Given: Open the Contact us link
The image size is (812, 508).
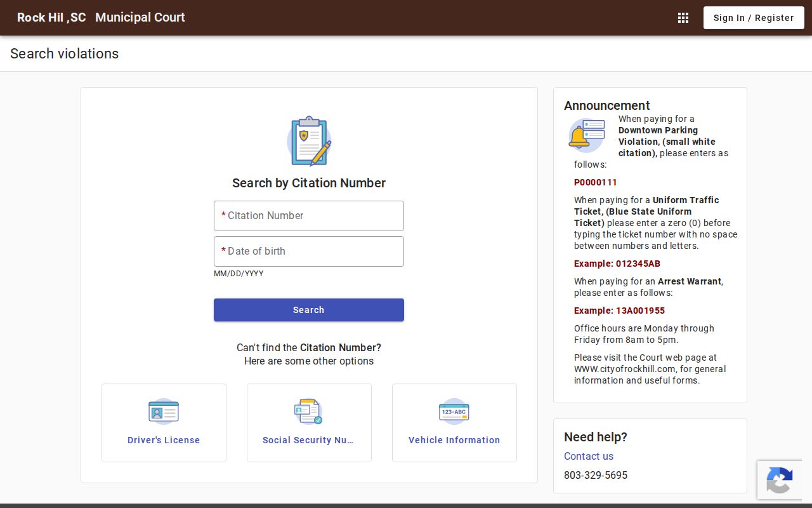Looking at the screenshot, I should coord(589,456).
